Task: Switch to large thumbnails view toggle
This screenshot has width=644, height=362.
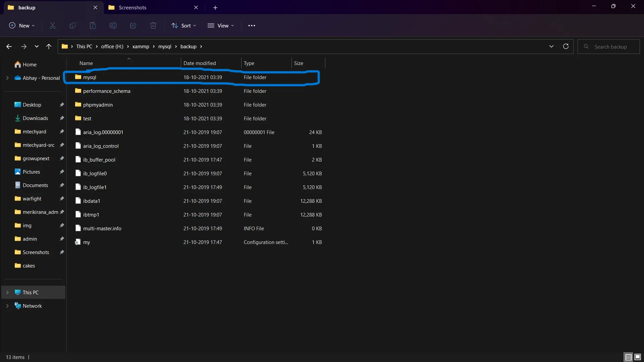Action: click(x=638, y=357)
